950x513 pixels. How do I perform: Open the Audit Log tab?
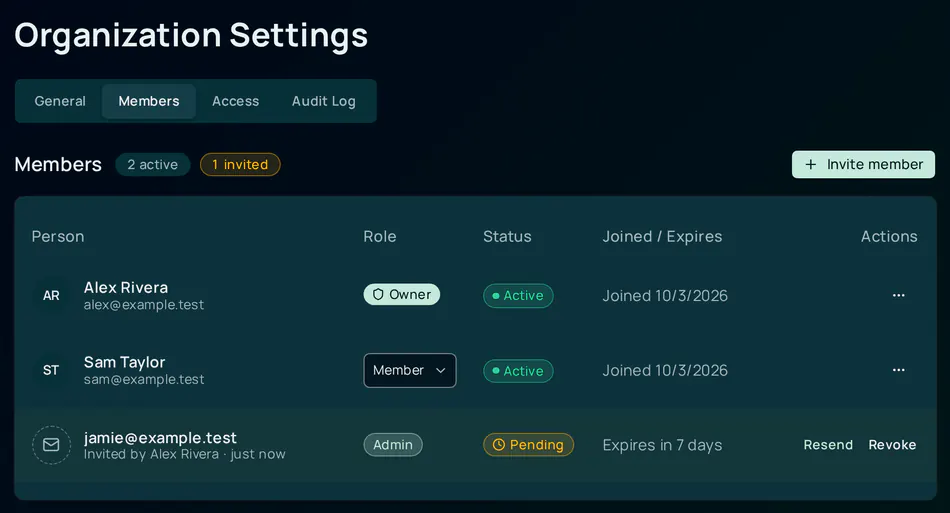click(324, 101)
